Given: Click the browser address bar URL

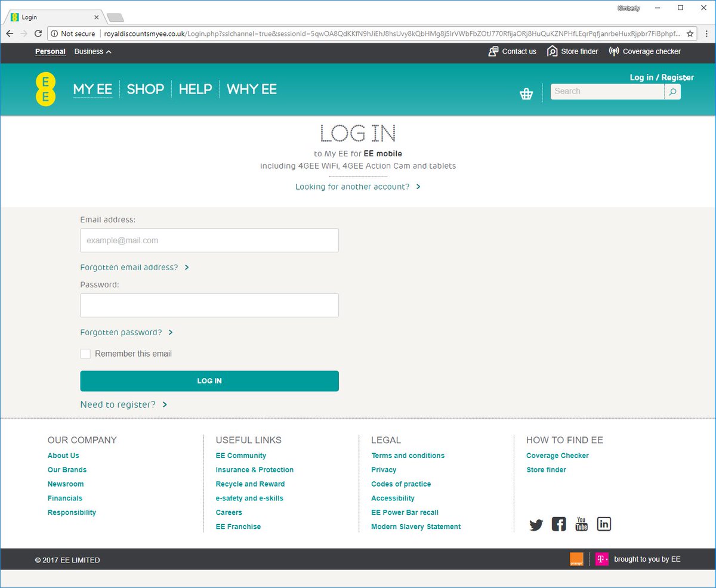Looking at the screenshot, I should click(x=391, y=34).
